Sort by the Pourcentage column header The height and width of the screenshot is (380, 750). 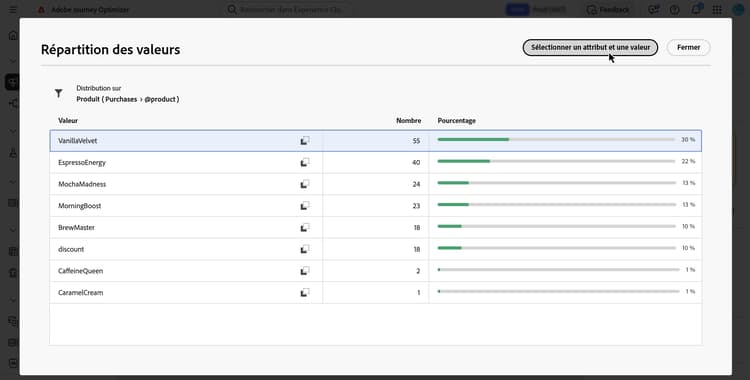(456, 121)
